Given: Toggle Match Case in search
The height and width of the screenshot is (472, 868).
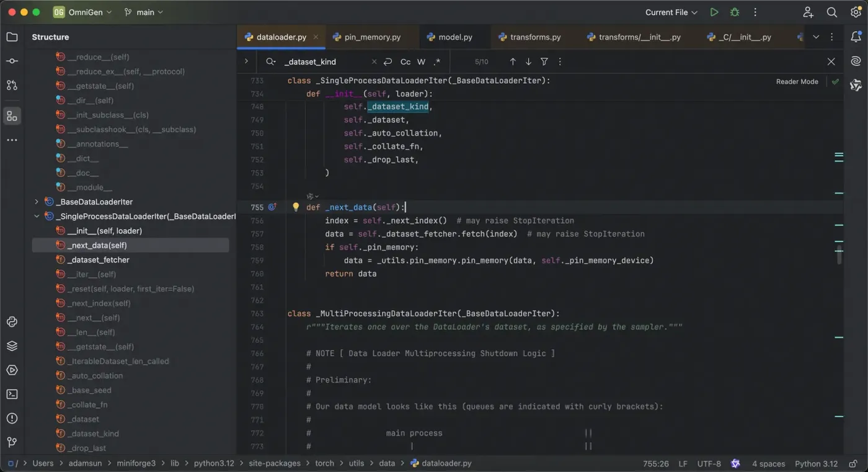Looking at the screenshot, I should [405, 62].
